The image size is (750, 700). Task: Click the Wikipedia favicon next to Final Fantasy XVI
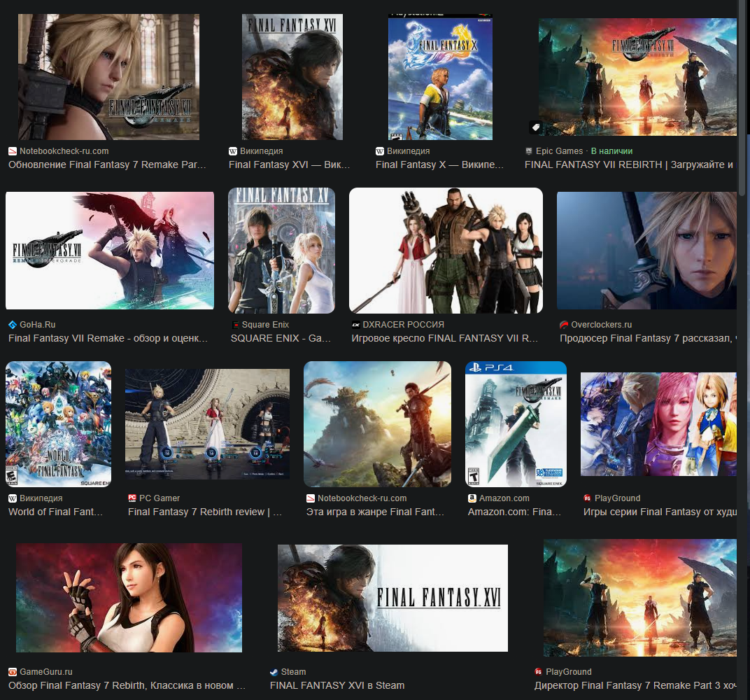pos(233,151)
